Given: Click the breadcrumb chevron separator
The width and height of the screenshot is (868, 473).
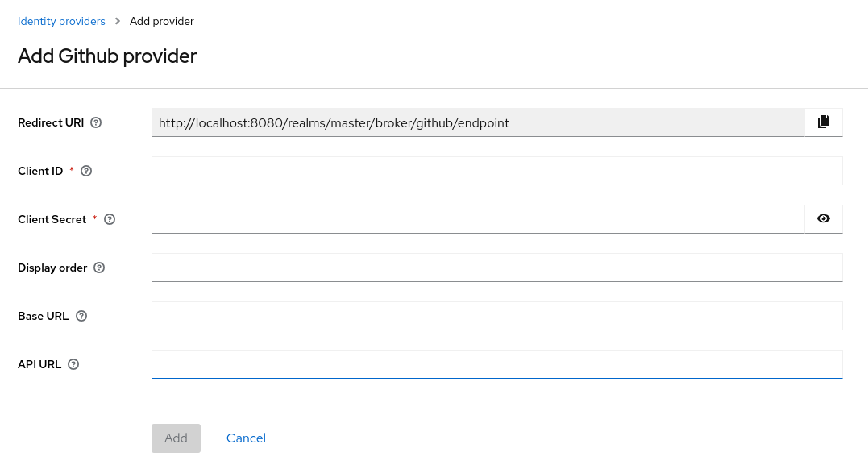Looking at the screenshot, I should coord(118,21).
